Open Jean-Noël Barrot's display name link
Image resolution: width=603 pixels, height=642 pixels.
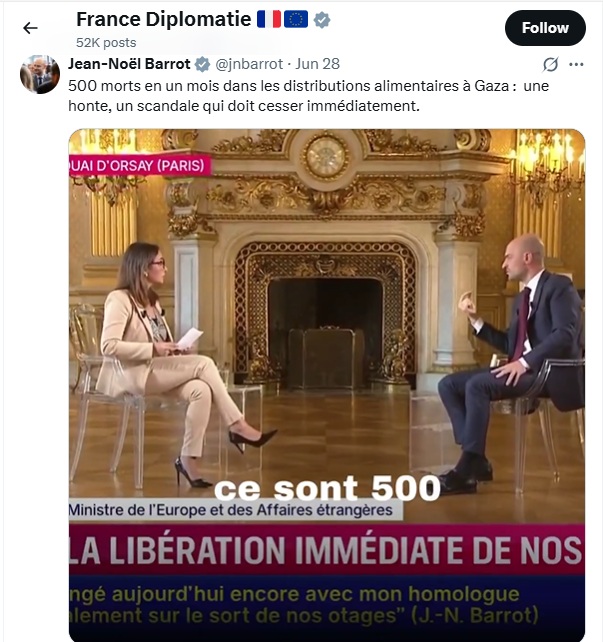(129, 64)
